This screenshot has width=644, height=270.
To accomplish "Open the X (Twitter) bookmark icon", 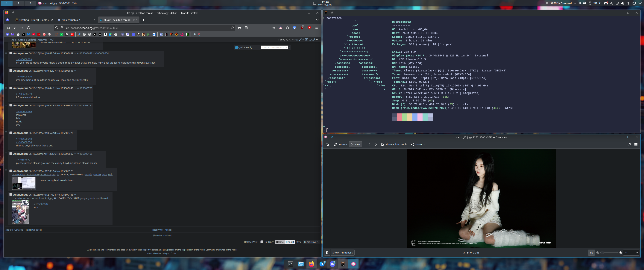I will coord(23,34).
